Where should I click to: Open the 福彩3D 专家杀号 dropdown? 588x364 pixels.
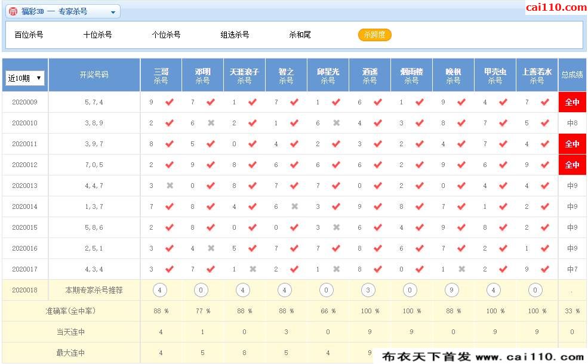[x=63, y=11]
